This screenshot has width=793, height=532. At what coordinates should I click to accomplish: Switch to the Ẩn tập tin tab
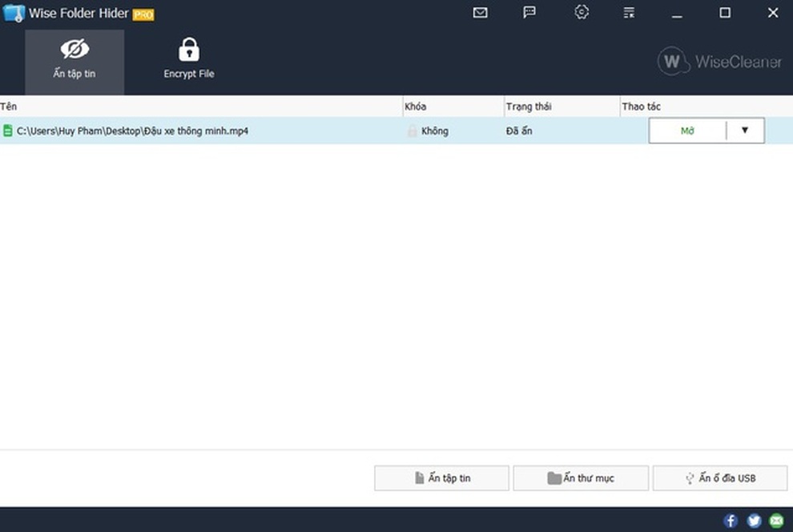point(74,62)
